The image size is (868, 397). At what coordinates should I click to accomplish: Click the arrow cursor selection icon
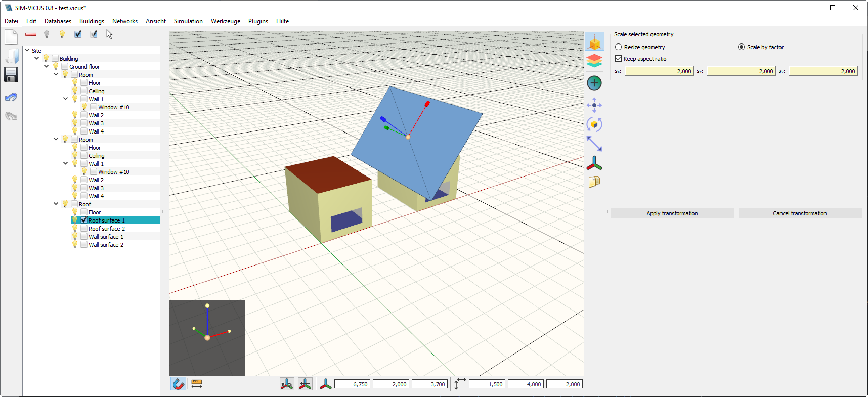tap(109, 34)
